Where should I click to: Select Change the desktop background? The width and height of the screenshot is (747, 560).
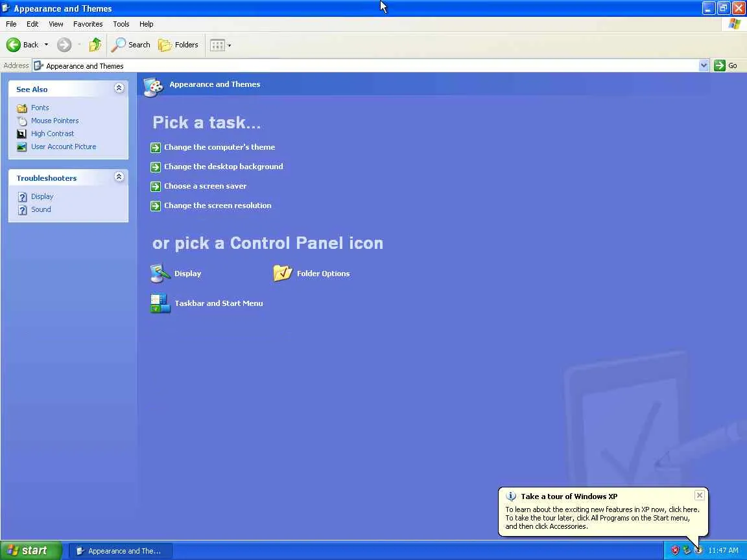[224, 167]
